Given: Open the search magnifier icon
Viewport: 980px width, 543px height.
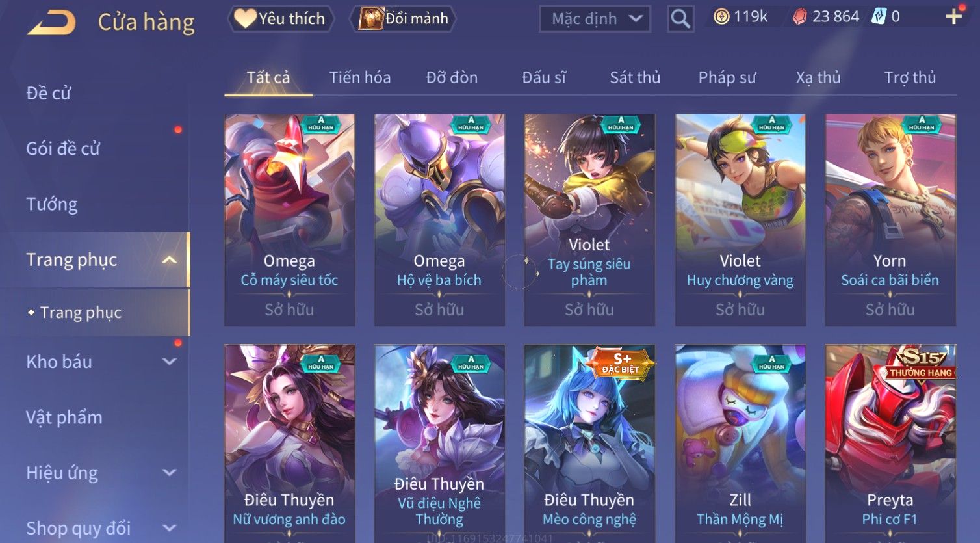Looking at the screenshot, I should click(680, 19).
